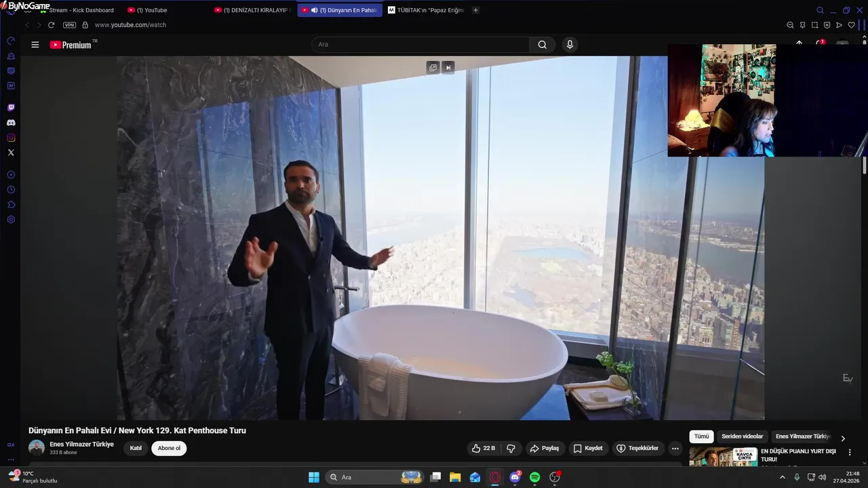Viewport: 868px width, 488px height.
Task: Click the pin icon in the address bar
Action: point(802,25)
